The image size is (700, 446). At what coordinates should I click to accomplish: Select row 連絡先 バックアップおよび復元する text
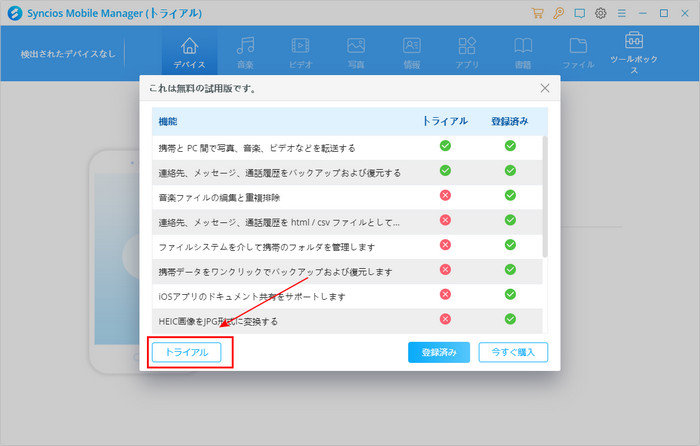(280, 173)
